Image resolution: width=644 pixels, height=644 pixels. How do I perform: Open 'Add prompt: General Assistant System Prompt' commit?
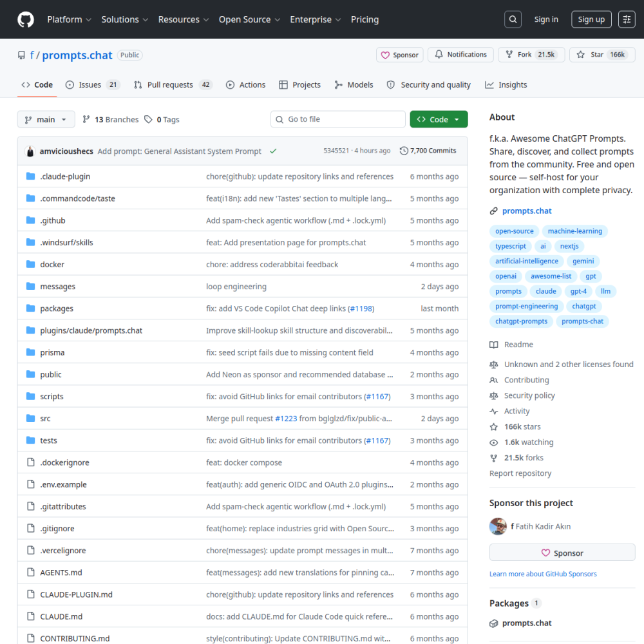coord(179,151)
